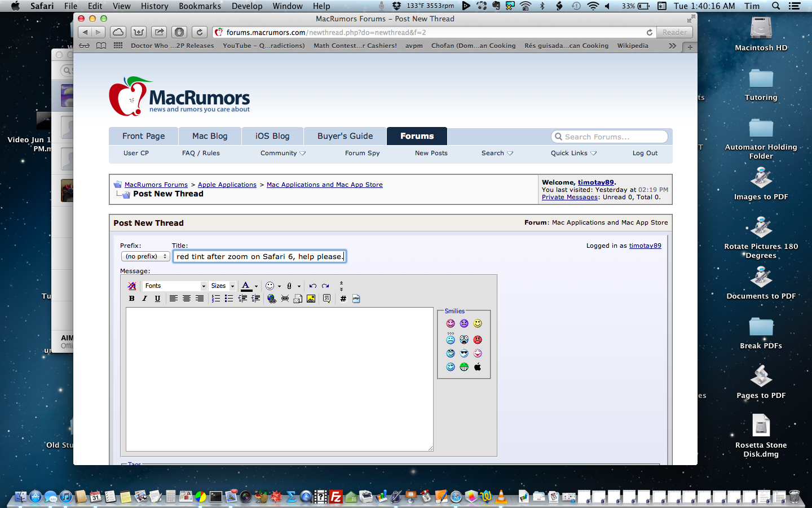Show Top Sites grid icon
The width and height of the screenshot is (812, 508).
click(x=118, y=46)
